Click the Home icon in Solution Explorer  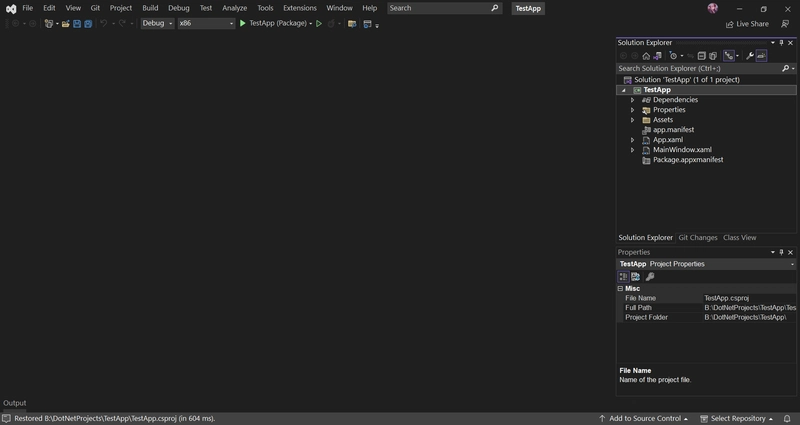coord(646,56)
